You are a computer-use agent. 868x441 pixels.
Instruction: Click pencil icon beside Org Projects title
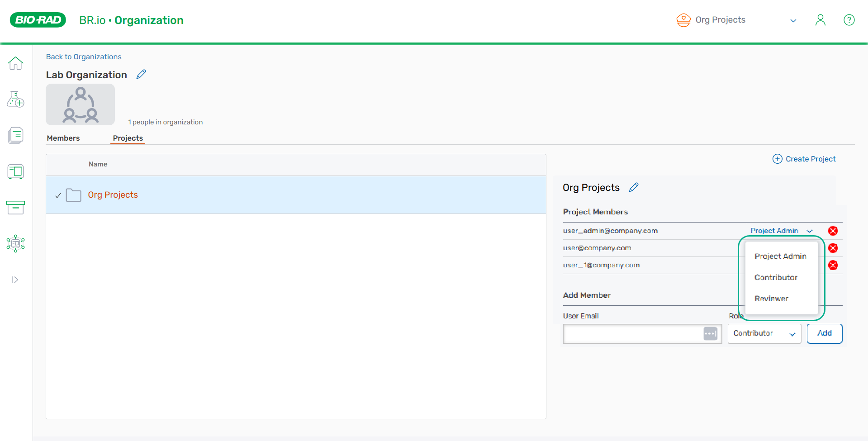[x=634, y=187]
